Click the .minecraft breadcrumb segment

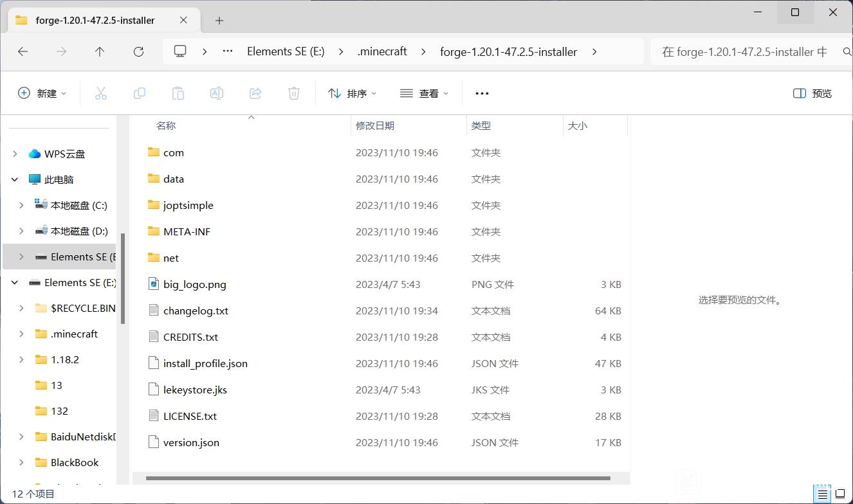[x=382, y=51]
